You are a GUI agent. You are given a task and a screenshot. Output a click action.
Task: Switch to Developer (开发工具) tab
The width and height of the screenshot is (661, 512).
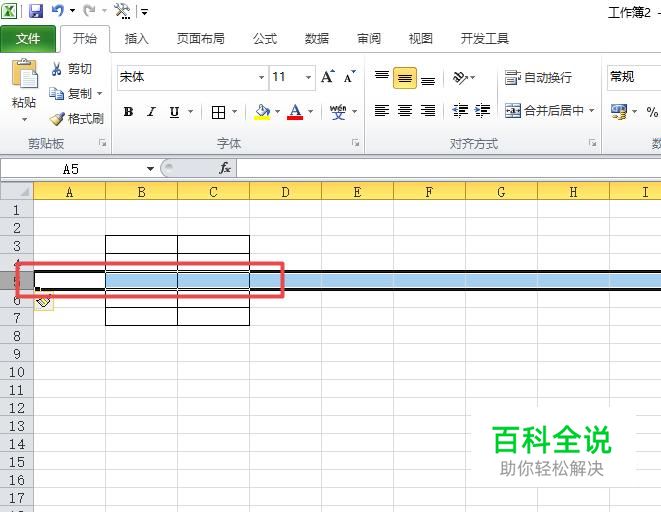click(x=485, y=39)
